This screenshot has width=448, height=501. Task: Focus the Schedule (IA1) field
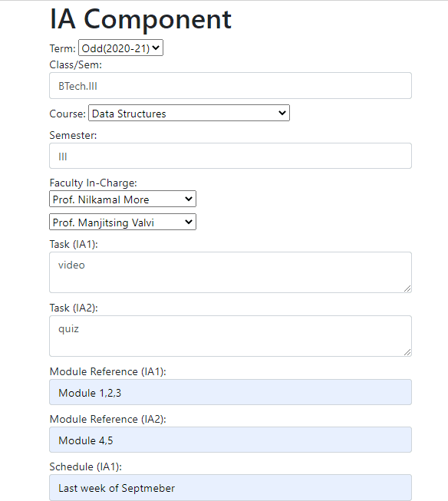point(230,488)
